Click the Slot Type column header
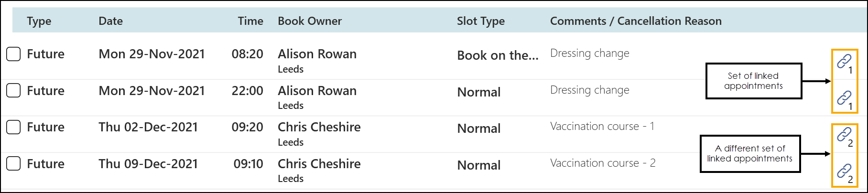868x193 pixels. point(480,21)
